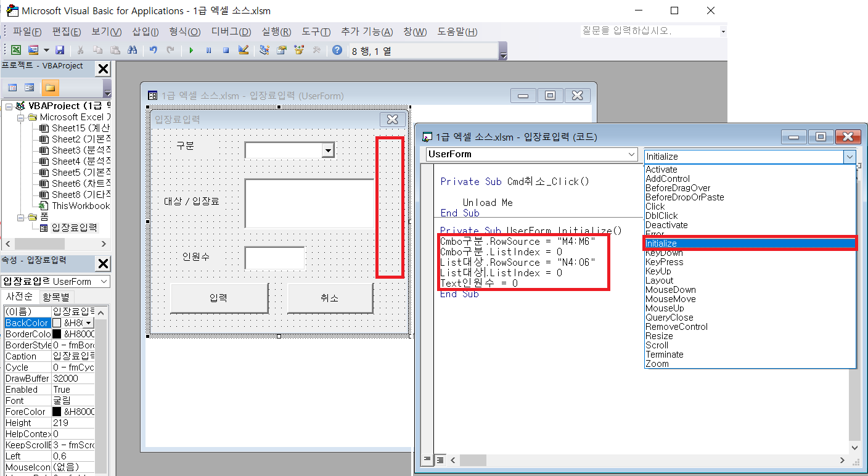Select ThisWorkbook in the project tree
The width and height of the screenshot is (868, 476).
coord(80,206)
